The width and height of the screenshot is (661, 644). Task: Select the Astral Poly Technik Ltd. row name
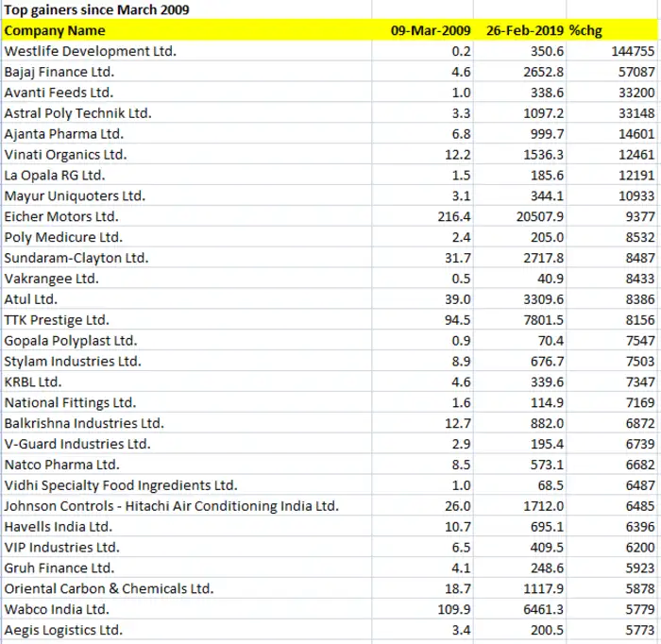click(x=77, y=113)
